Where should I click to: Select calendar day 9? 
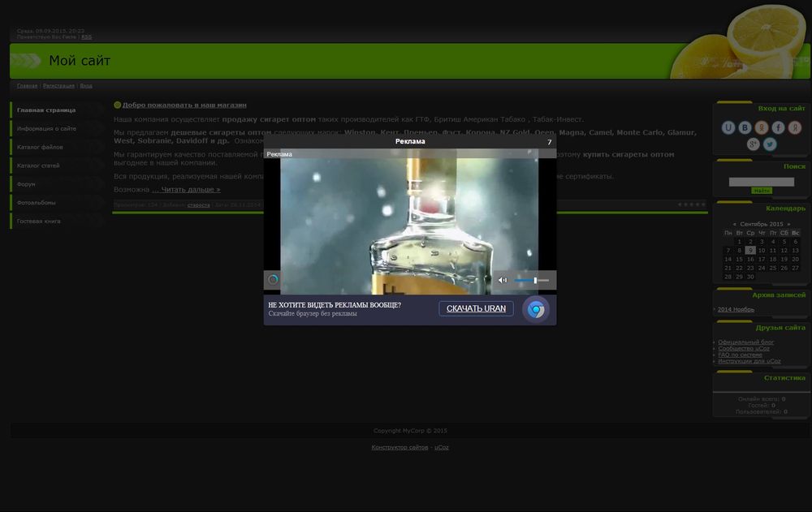(749, 251)
